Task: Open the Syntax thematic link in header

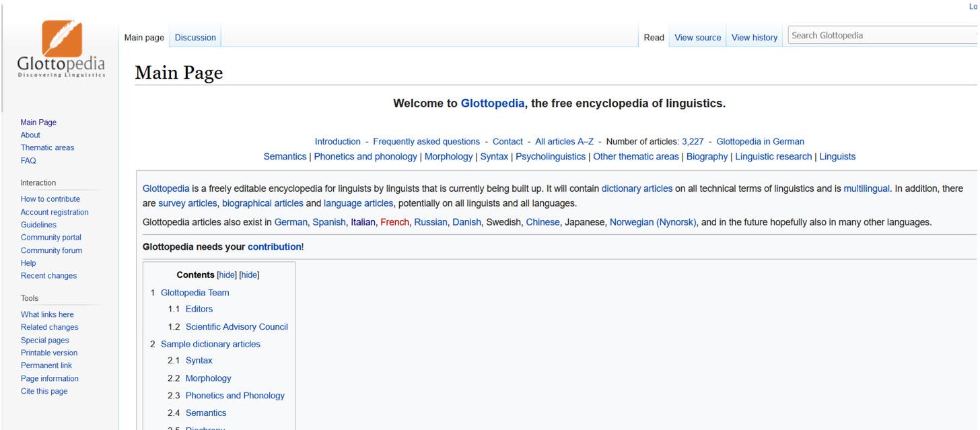Action: 494,157
